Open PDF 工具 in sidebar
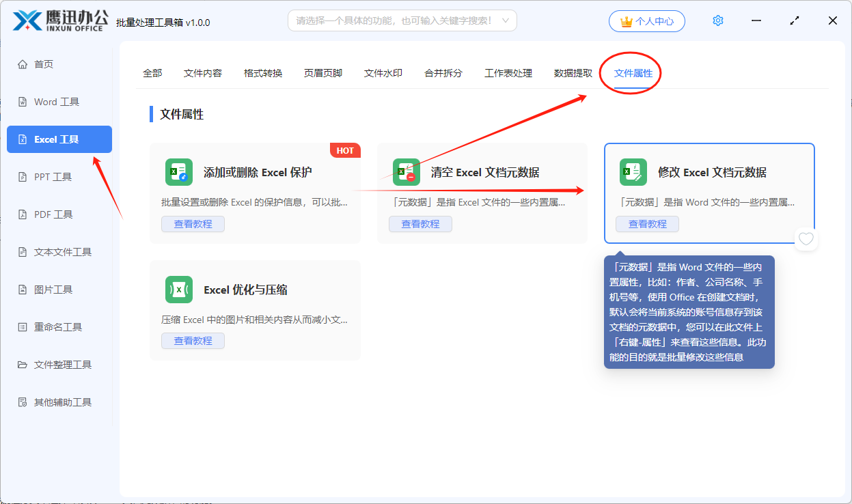This screenshot has height=504, width=852. [53, 214]
